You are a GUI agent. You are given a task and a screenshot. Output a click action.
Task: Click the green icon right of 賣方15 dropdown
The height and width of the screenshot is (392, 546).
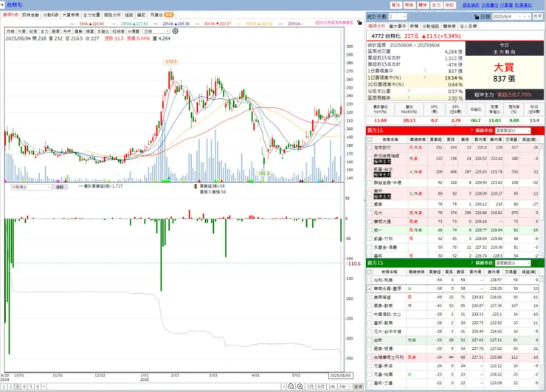(x=536, y=263)
